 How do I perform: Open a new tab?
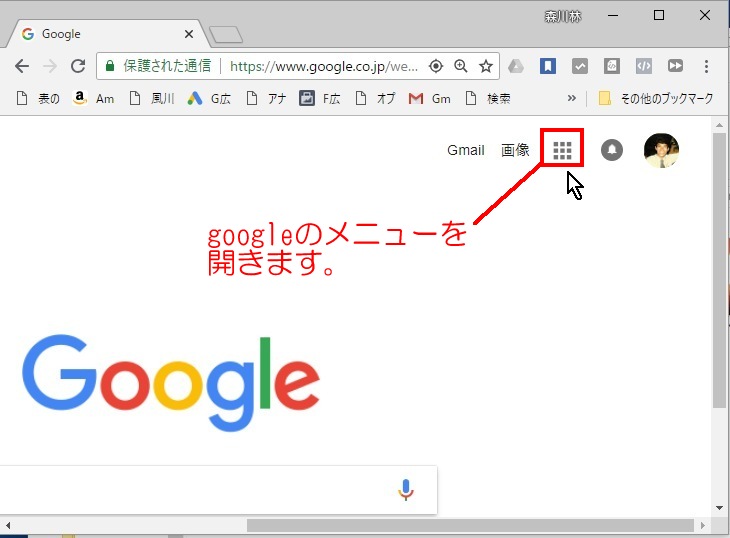point(226,35)
